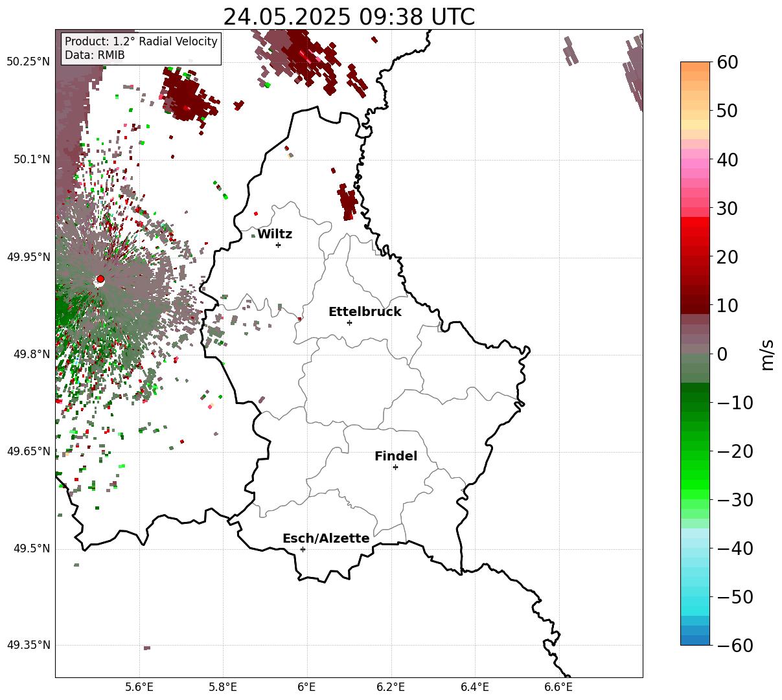
Task: Click the latitude label 49.95°N
Action: (28, 257)
